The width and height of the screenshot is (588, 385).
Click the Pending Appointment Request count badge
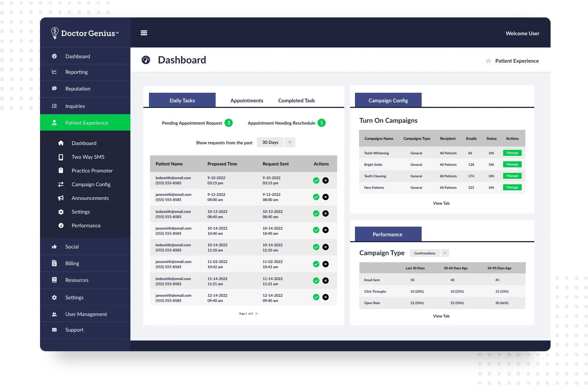click(229, 123)
